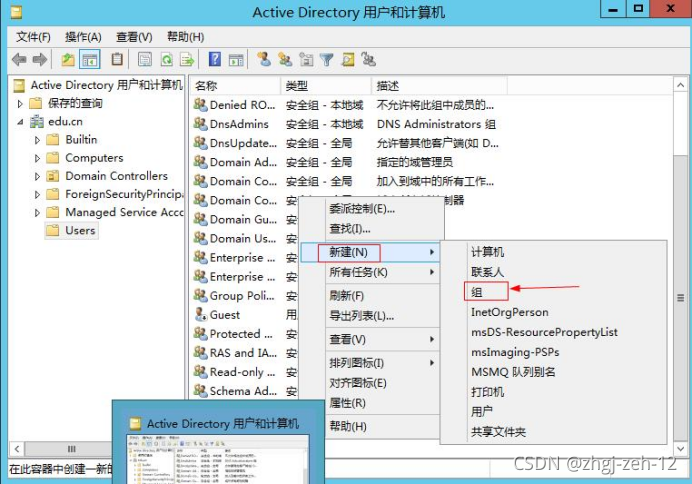Screen dimensions: 692x484
Task: Click the DnsAdmins group icon
Action: tap(200, 124)
